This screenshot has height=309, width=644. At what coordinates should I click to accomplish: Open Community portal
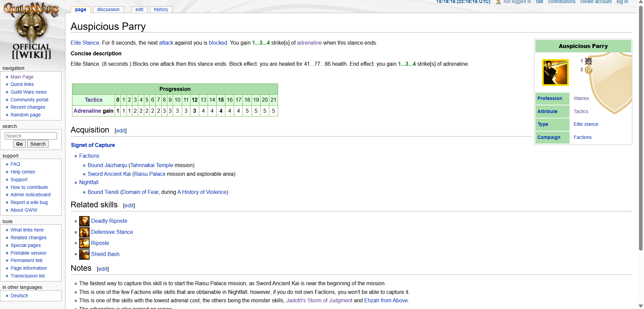point(29,100)
